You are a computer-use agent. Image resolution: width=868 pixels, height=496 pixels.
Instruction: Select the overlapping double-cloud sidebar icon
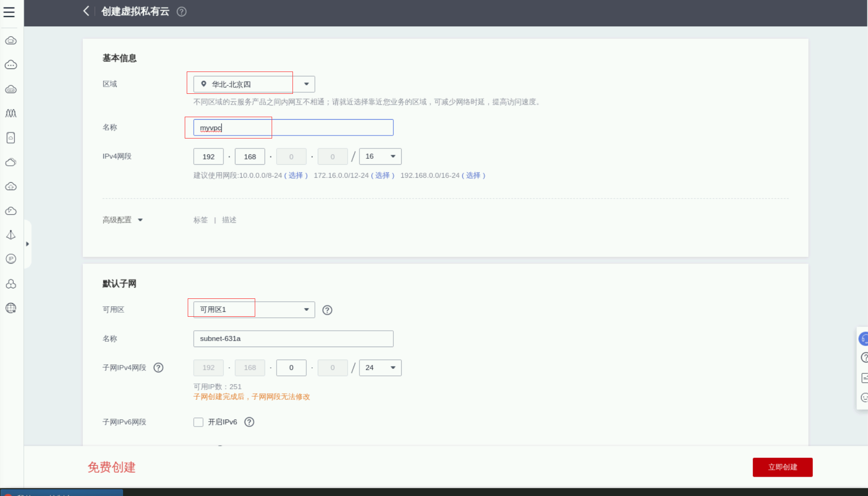point(11,162)
